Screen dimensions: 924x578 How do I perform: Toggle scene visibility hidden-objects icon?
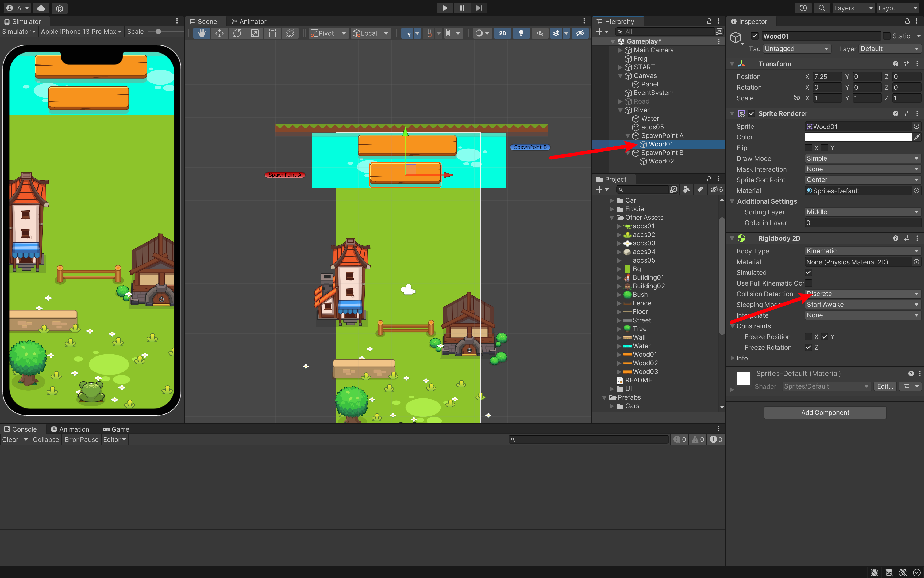[x=580, y=33]
